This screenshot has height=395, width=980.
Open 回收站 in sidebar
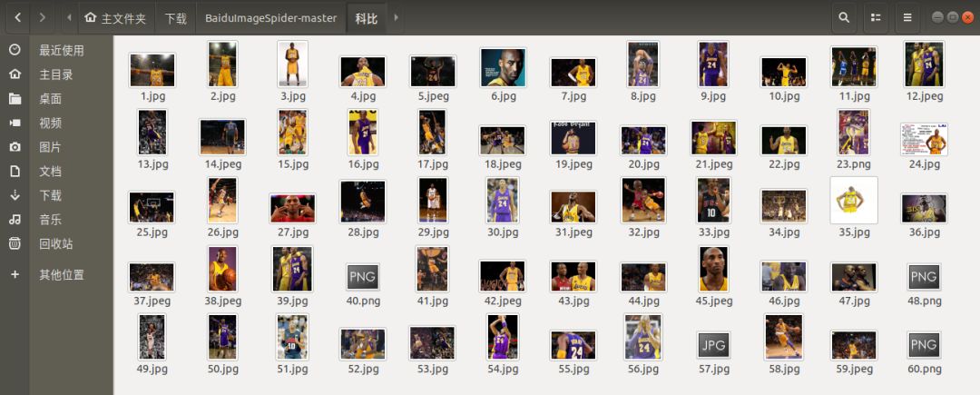[x=56, y=243]
